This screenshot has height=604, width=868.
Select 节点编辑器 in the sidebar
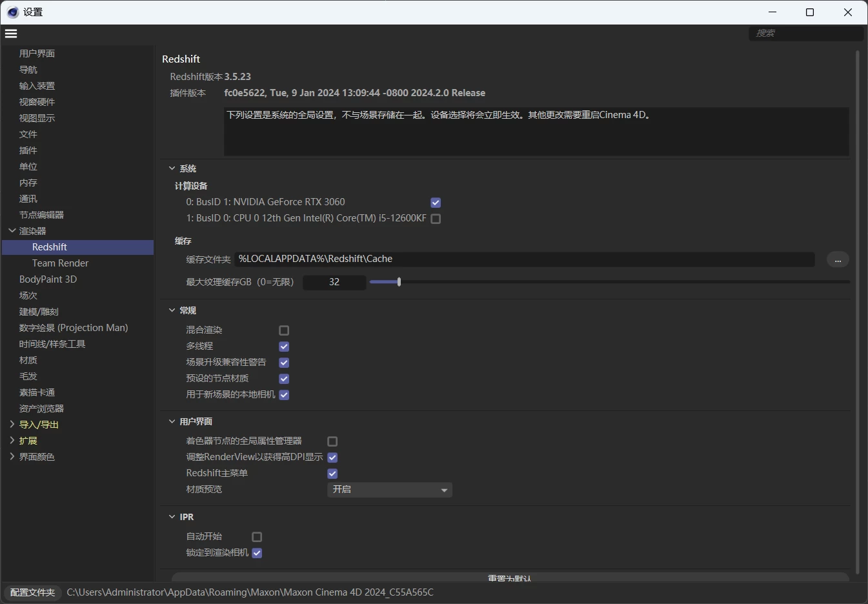coord(41,215)
